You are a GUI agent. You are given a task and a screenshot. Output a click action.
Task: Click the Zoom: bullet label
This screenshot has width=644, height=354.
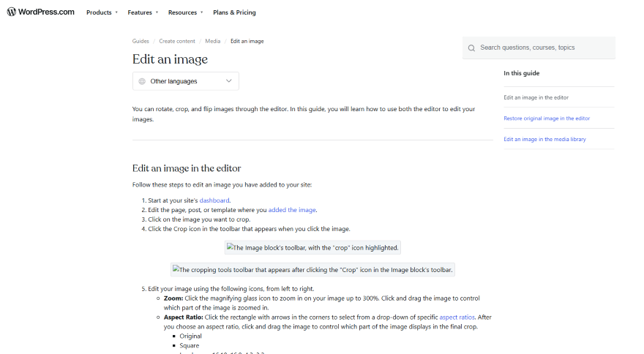[x=173, y=298]
